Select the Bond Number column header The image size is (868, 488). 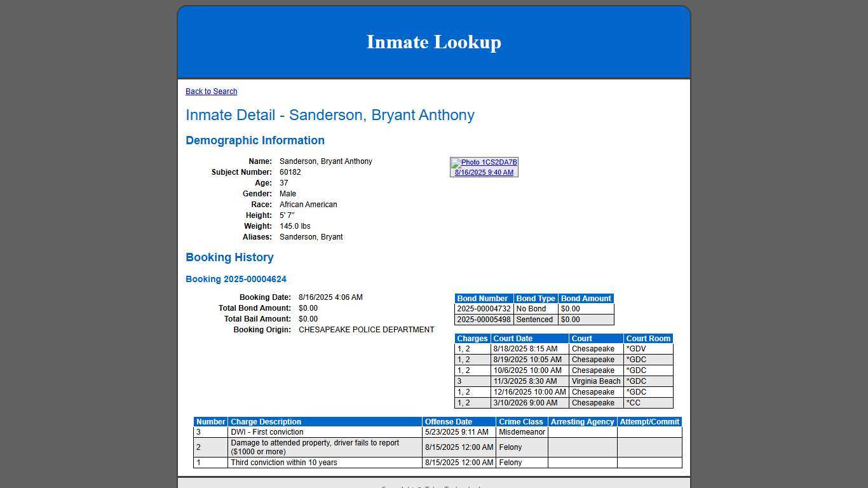(483, 298)
